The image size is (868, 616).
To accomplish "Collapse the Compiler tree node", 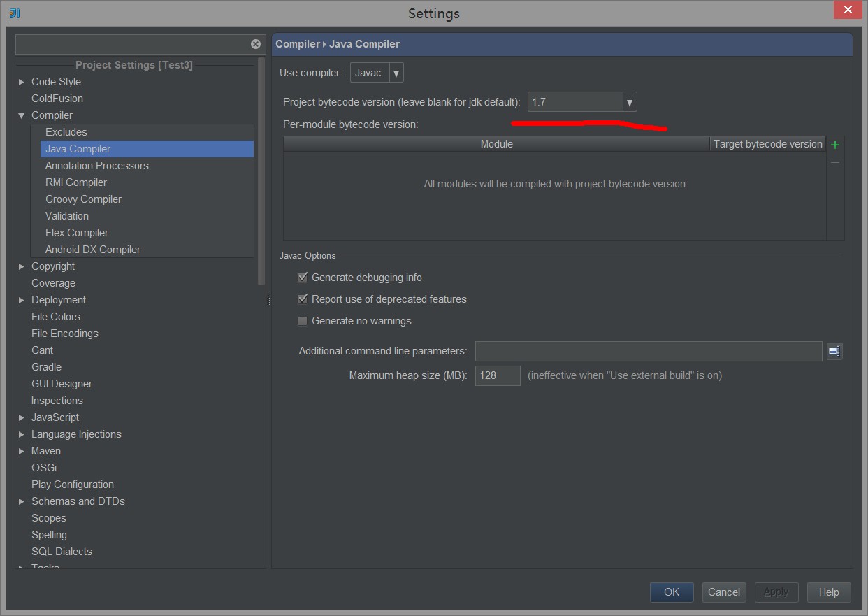I will pyautogui.click(x=21, y=115).
